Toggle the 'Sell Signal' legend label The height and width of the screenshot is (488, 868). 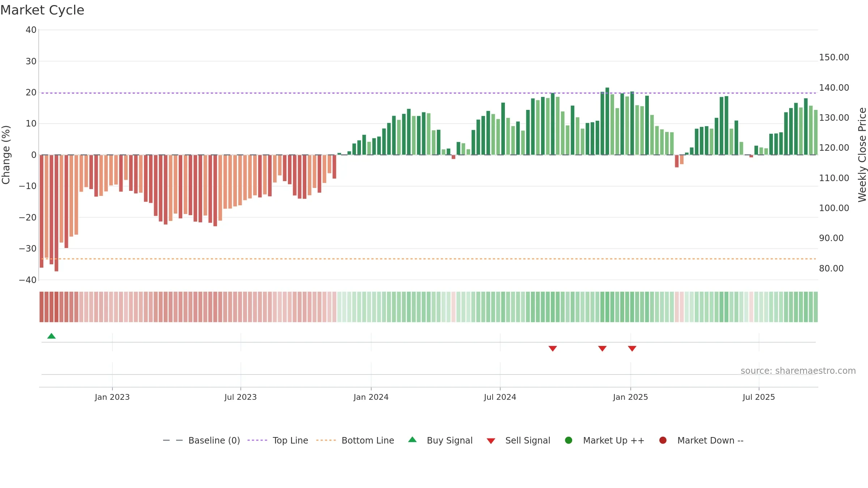click(528, 441)
